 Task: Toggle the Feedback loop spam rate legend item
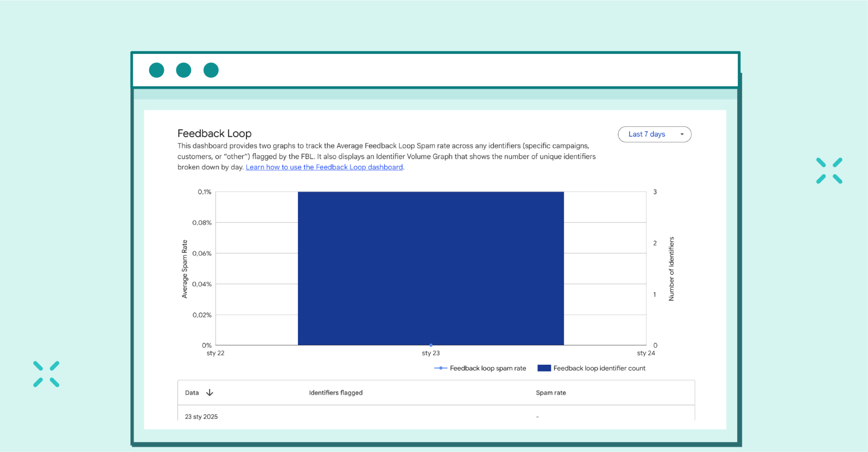tap(488, 368)
